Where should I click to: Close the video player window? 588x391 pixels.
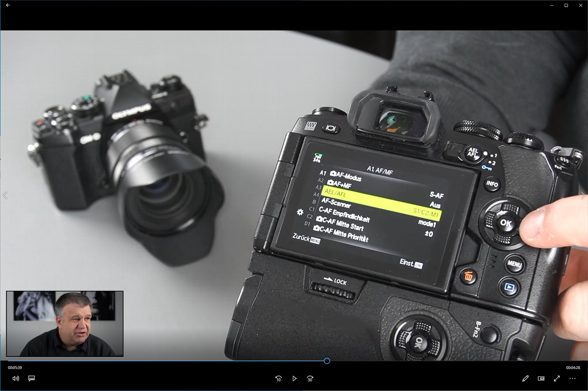(x=581, y=5)
